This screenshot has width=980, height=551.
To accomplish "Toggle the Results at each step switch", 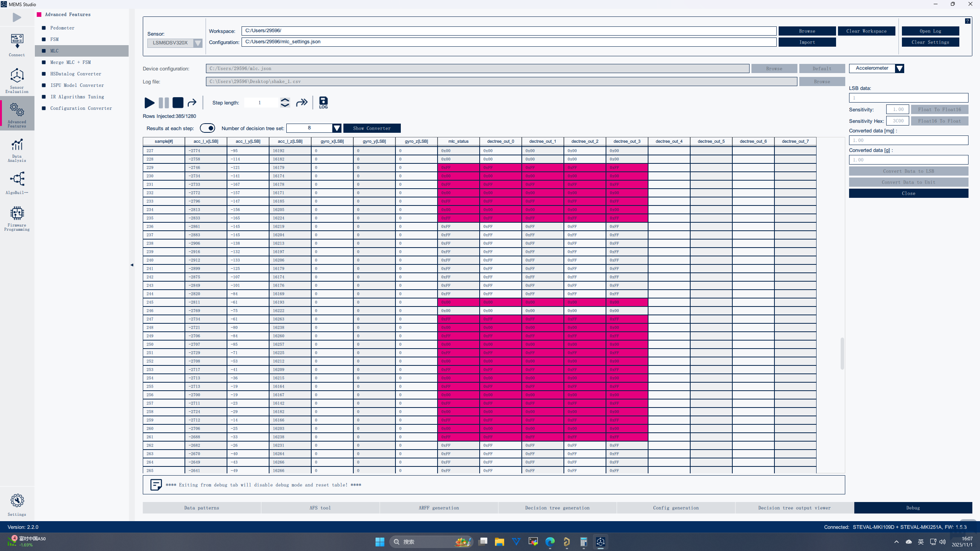I will point(207,128).
